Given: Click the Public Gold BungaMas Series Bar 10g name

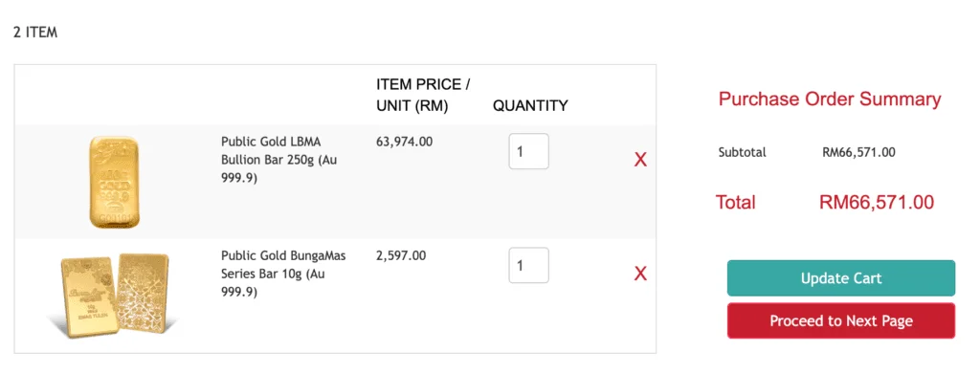Looking at the screenshot, I should (x=283, y=274).
